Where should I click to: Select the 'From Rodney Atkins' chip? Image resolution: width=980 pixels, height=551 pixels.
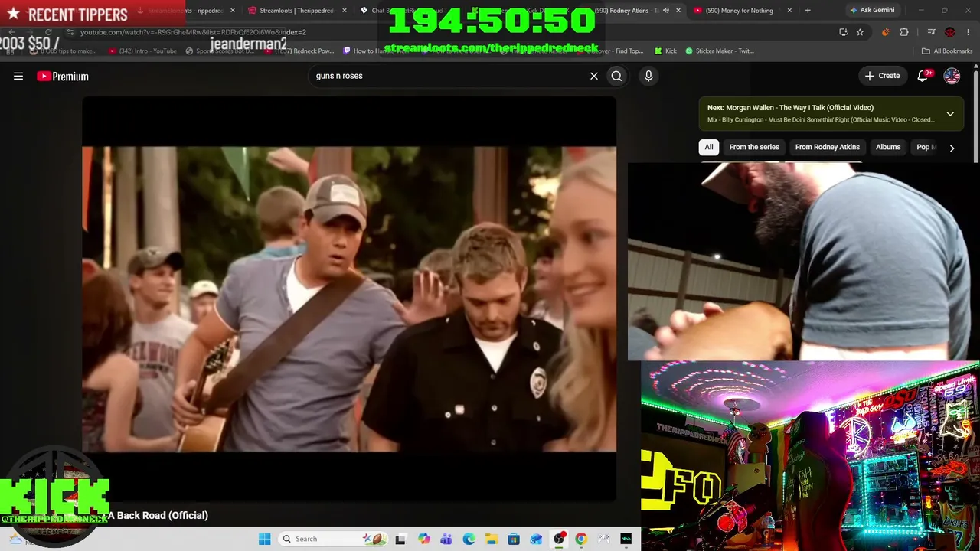(828, 147)
